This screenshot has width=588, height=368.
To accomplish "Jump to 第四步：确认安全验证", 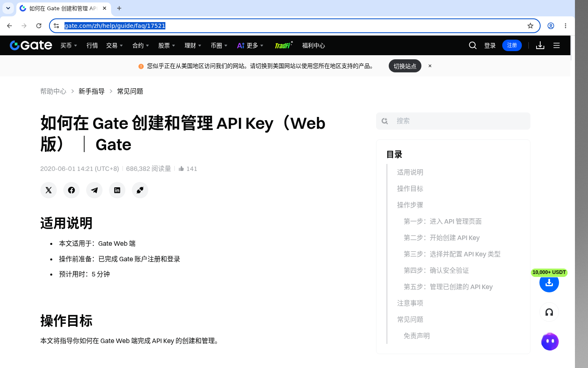I will click(436, 270).
